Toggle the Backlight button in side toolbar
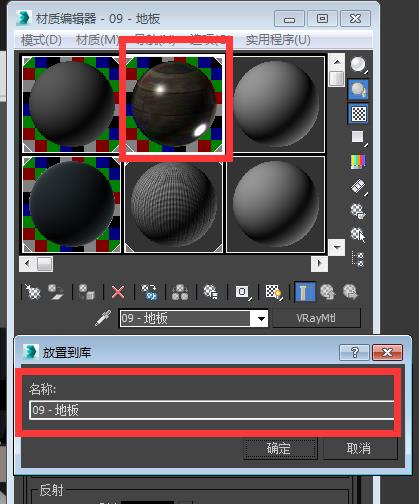Image resolution: width=419 pixels, height=504 pixels. pyautogui.click(x=358, y=89)
